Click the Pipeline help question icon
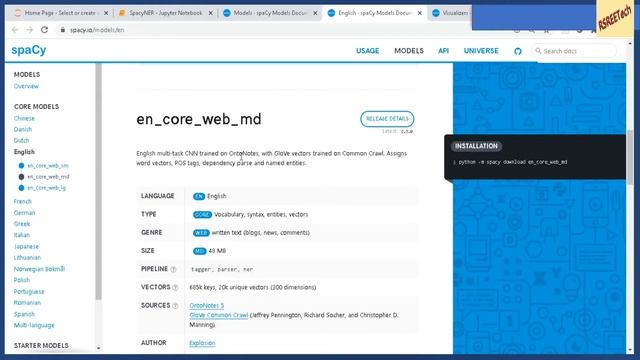The height and width of the screenshot is (360, 640). (173, 269)
